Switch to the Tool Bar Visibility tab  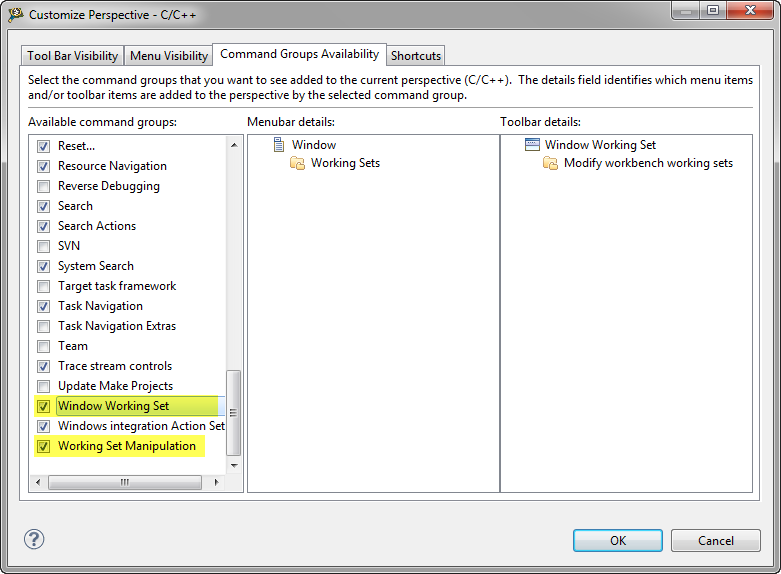[72, 56]
